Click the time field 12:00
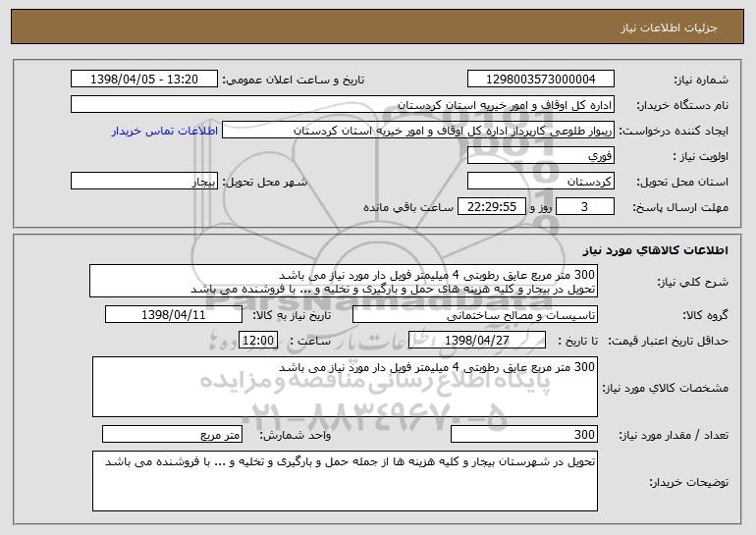The width and height of the screenshot is (756, 535). (258, 340)
